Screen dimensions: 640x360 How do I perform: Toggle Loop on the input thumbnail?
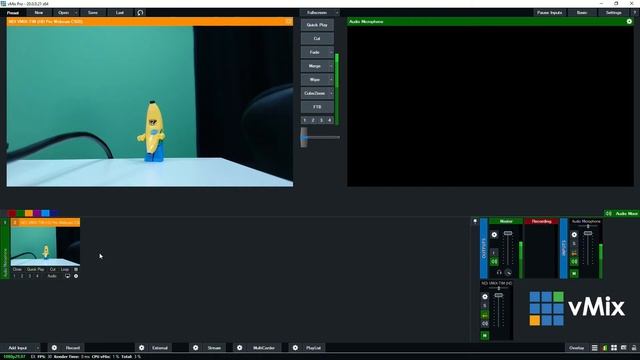[x=65, y=269]
